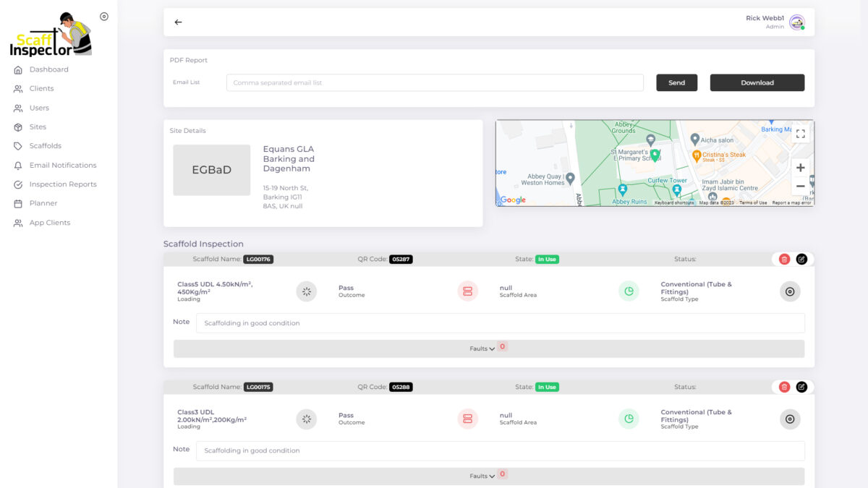The image size is (868, 488).
Task: Edit scaffold LG00175 with black pencil icon
Action: (801, 387)
